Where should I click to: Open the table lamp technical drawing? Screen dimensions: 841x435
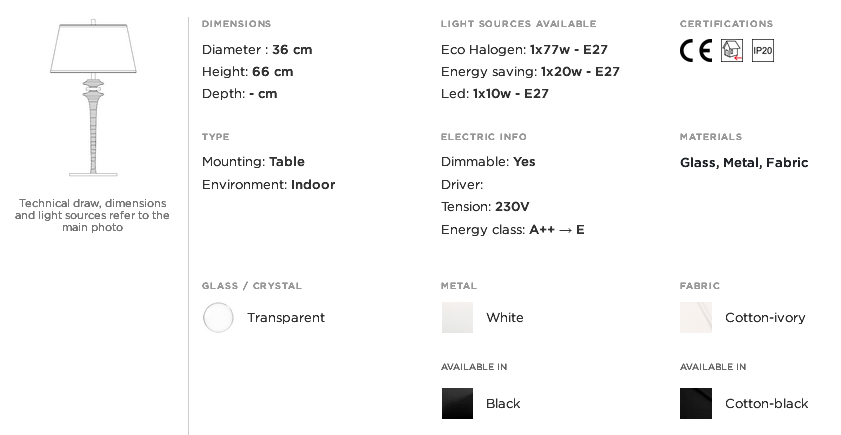pos(93,98)
